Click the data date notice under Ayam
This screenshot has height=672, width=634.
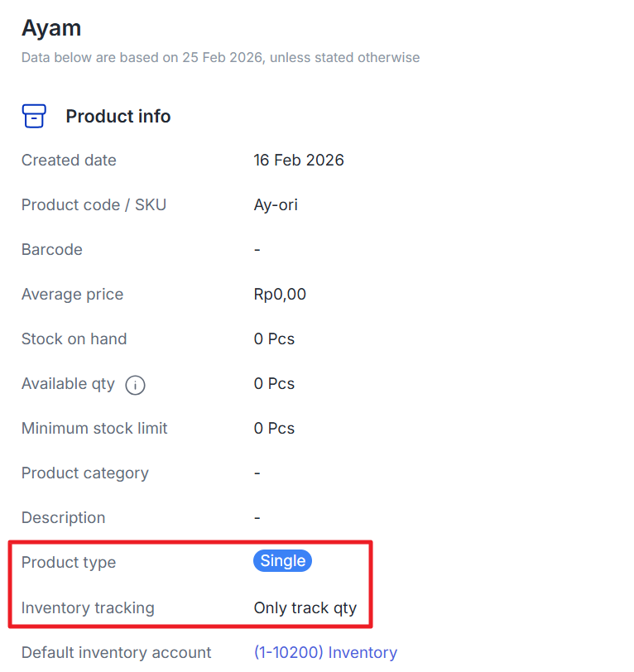click(x=220, y=58)
